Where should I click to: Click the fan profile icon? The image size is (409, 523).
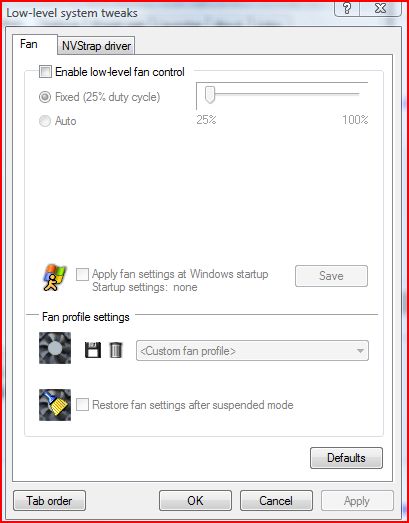[55, 348]
